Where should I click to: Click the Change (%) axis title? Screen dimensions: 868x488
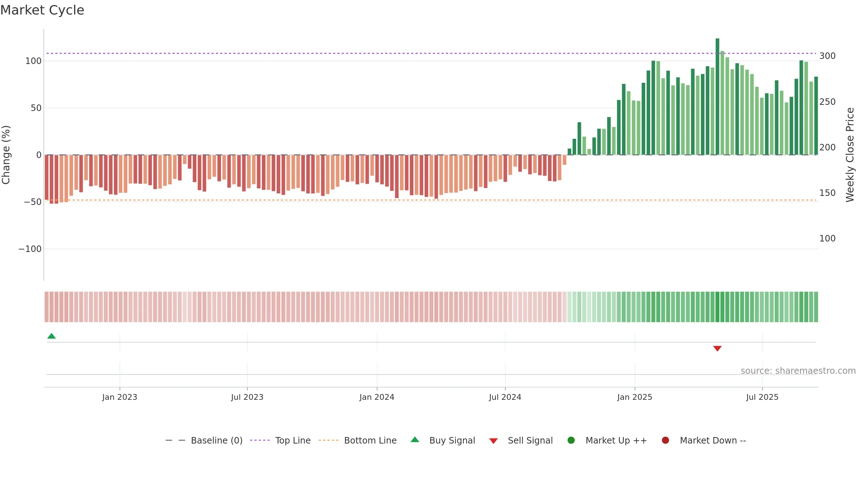pos(6,155)
